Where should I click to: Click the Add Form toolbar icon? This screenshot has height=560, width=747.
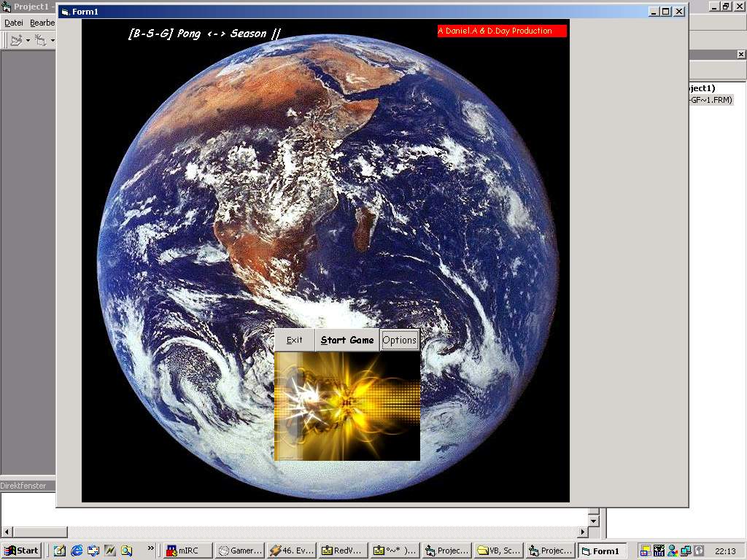pos(41,41)
